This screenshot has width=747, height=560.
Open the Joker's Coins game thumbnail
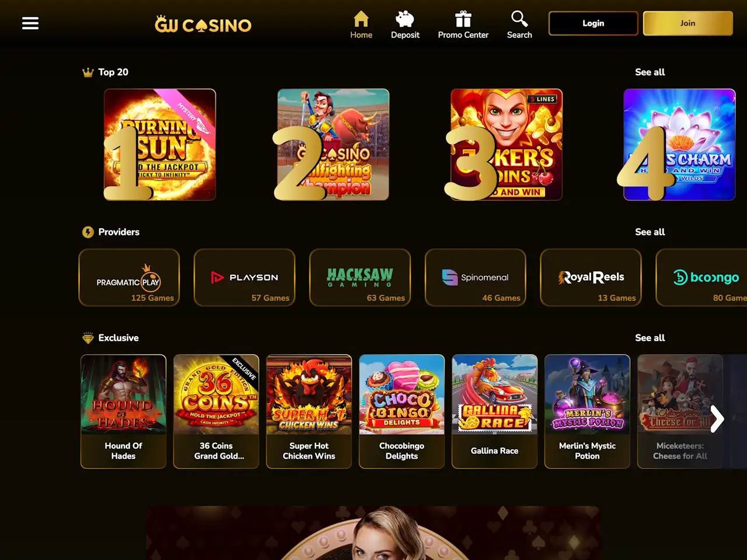coord(507,145)
